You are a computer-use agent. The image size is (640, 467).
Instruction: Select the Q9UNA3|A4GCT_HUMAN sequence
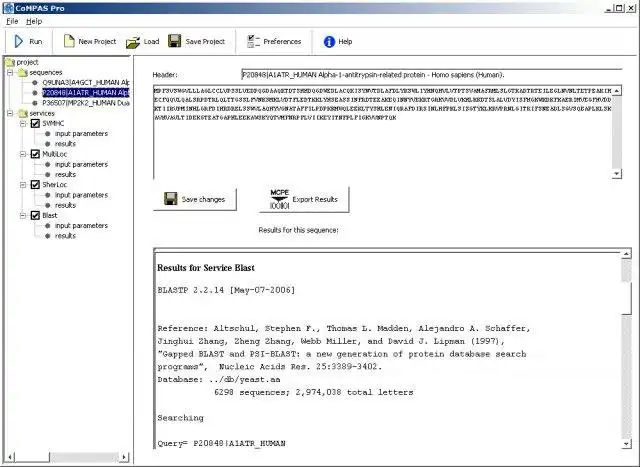pos(85,82)
